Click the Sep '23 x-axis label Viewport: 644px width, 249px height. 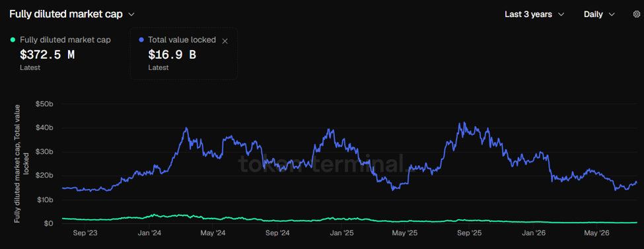85,233
